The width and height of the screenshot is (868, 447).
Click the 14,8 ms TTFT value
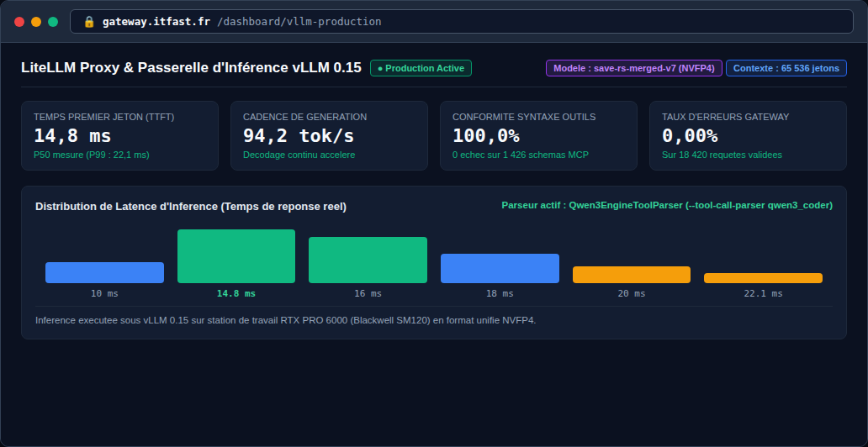(x=72, y=135)
